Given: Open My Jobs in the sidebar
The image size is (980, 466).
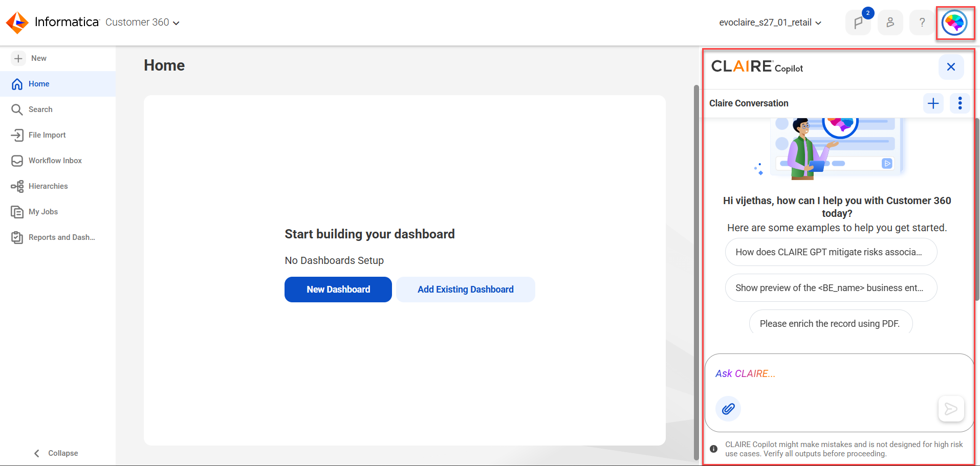Looking at the screenshot, I should tap(58, 212).
